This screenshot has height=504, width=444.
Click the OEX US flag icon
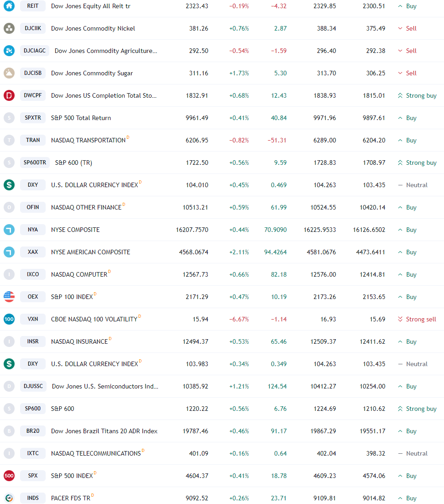[9, 297]
